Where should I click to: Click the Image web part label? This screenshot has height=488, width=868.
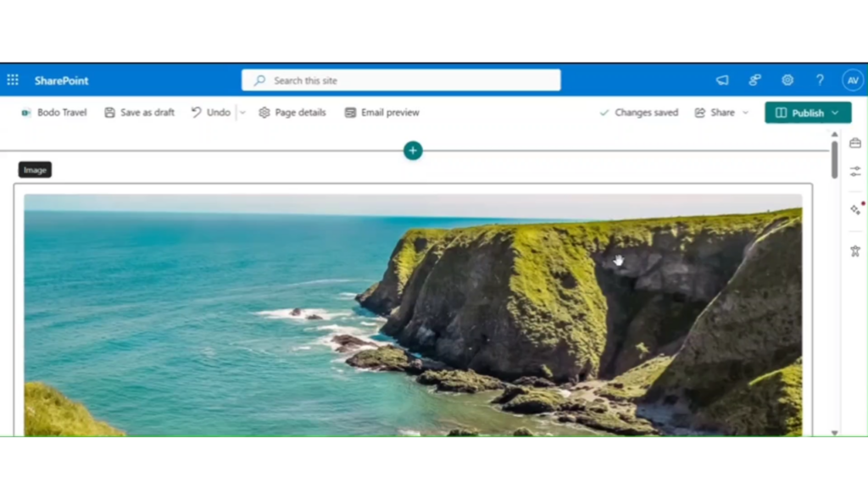pyautogui.click(x=35, y=169)
